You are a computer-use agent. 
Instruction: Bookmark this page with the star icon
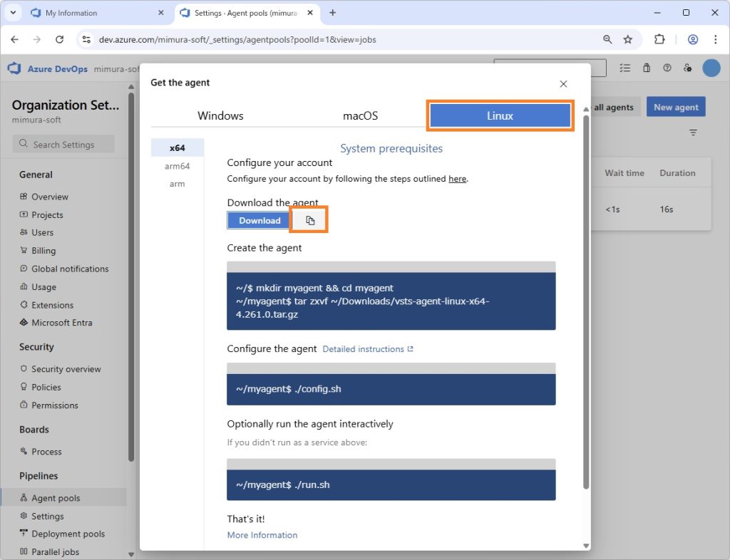pyautogui.click(x=628, y=39)
